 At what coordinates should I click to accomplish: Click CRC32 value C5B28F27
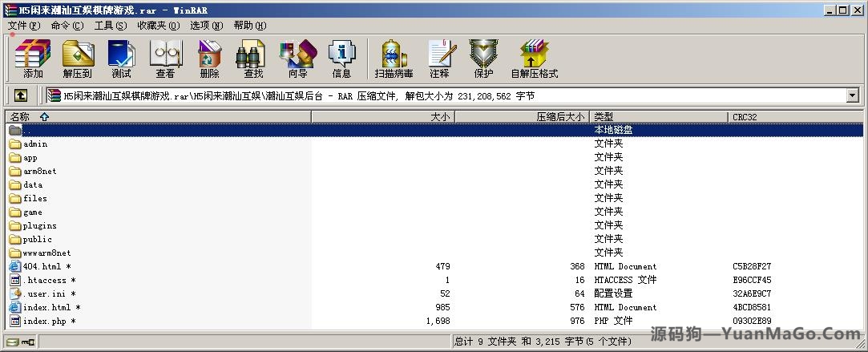pyautogui.click(x=751, y=266)
